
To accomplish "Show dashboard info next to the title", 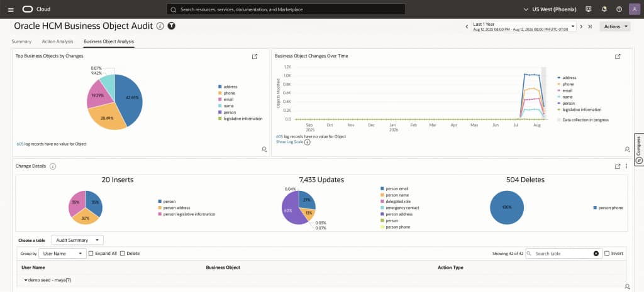I will (160, 26).
